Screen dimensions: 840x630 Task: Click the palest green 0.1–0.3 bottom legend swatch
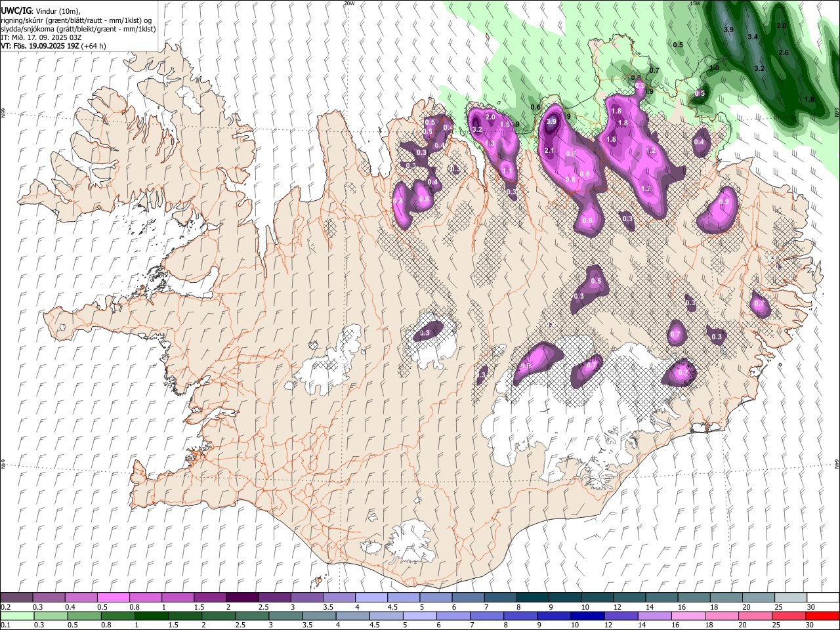(x=17, y=616)
